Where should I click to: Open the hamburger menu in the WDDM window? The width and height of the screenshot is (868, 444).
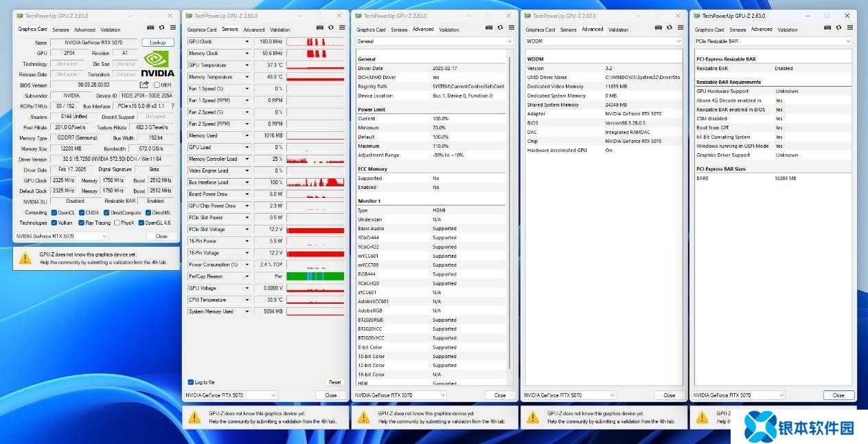[x=681, y=27]
